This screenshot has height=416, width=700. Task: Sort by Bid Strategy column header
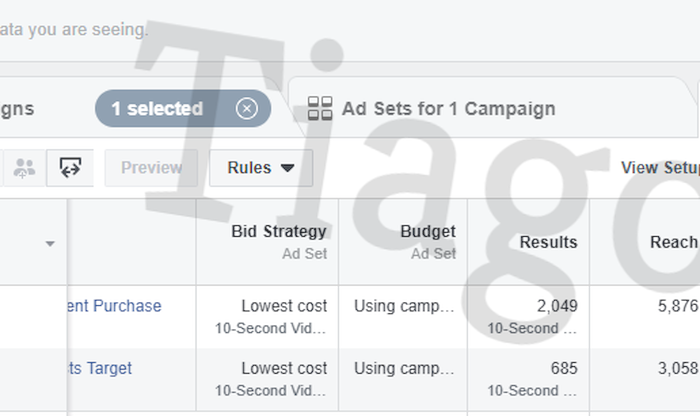click(279, 232)
